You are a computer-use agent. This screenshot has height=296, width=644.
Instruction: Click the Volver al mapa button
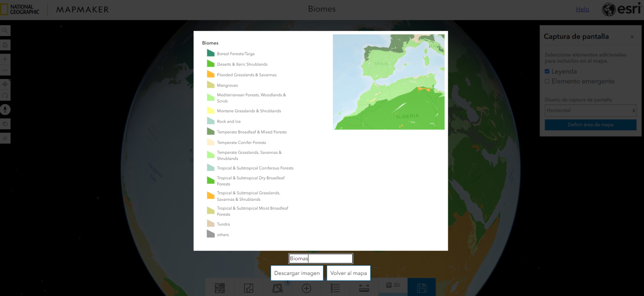coord(348,272)
